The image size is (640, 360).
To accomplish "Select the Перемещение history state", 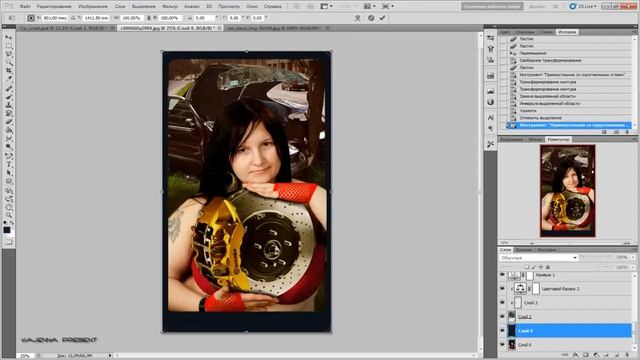I will click(x=533, y=53).
